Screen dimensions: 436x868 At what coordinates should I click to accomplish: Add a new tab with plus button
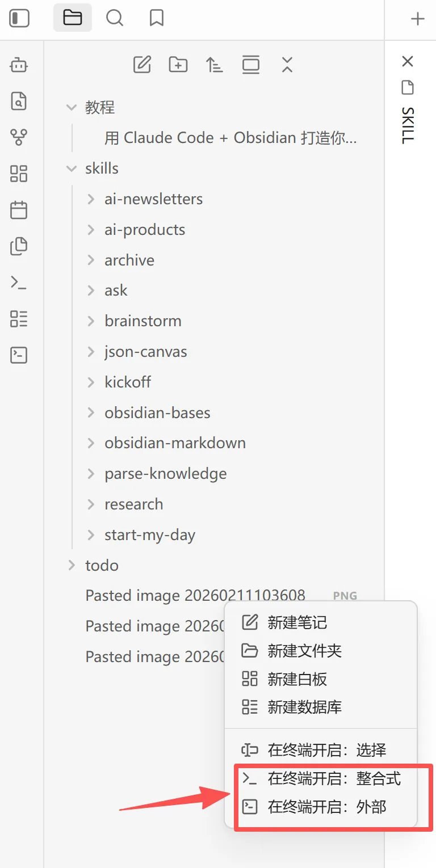418,19
